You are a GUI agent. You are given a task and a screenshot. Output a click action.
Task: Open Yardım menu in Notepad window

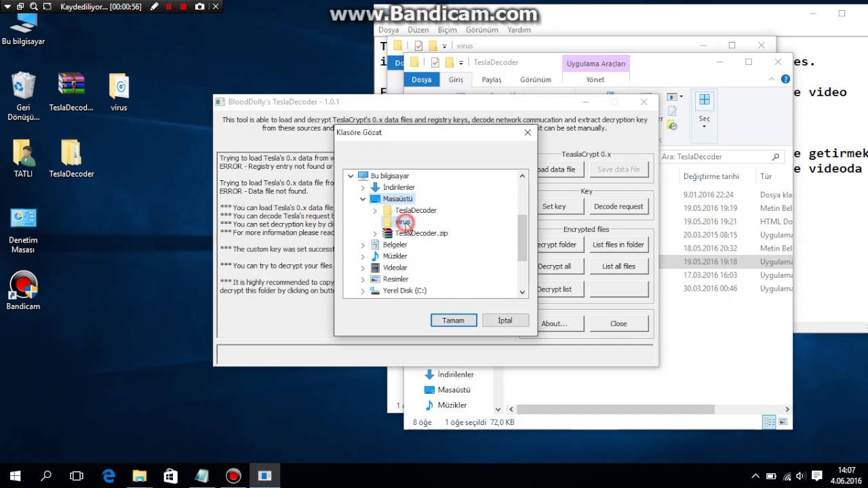[519, 30]
